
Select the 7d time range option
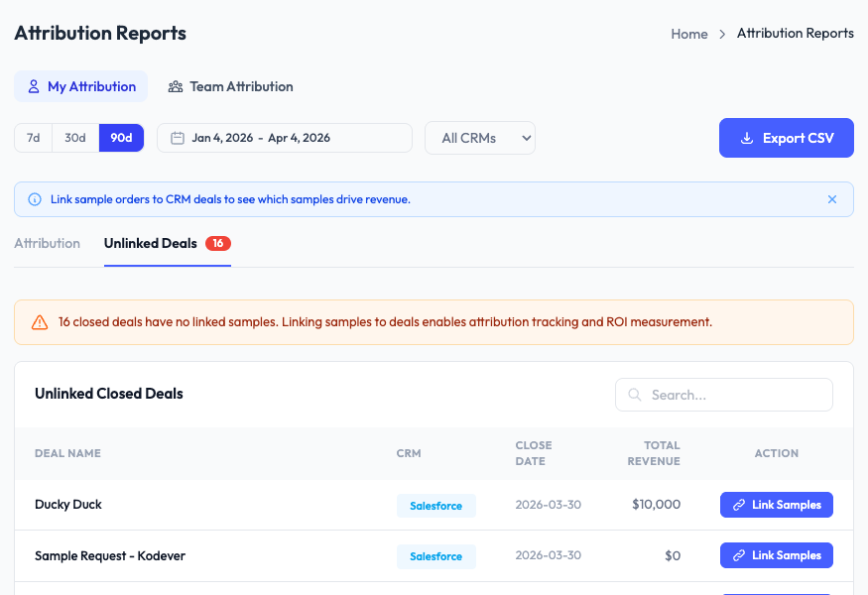click(x=32, y=138)
